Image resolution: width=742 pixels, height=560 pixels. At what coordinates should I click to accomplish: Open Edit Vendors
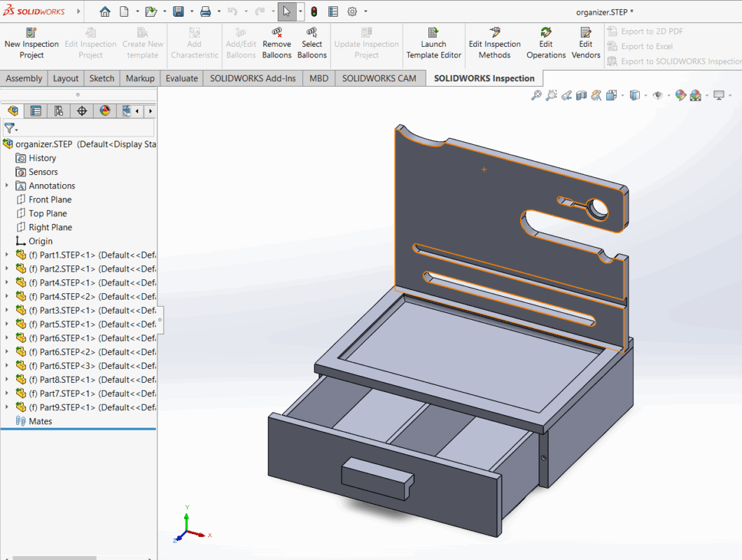pyautogui.click(x=586, y=43)
